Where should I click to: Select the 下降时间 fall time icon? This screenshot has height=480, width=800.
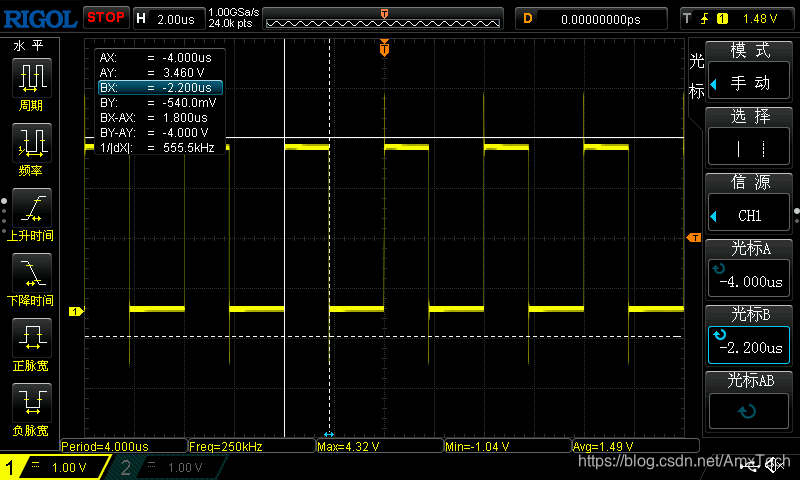32,273
